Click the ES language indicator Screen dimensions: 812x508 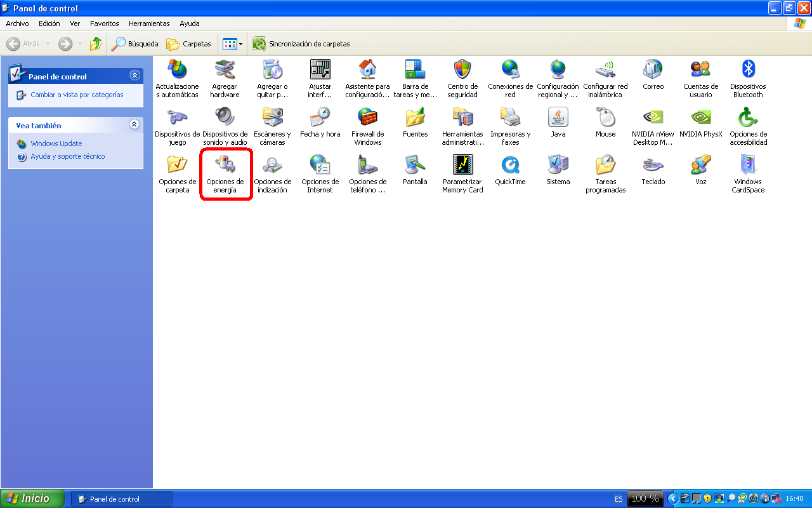[x=619, y=499]
